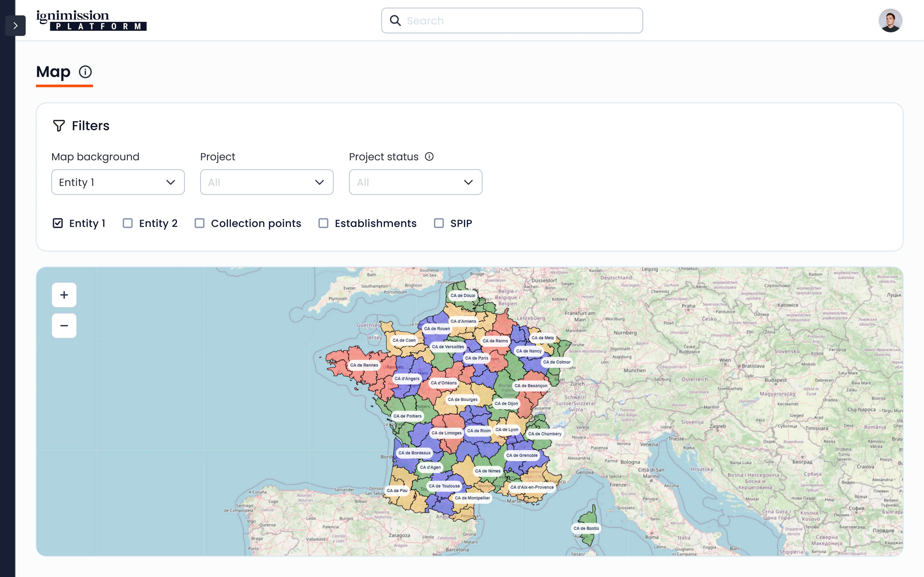Toggle the Establishments checkbox

click(x=323, y=223)
